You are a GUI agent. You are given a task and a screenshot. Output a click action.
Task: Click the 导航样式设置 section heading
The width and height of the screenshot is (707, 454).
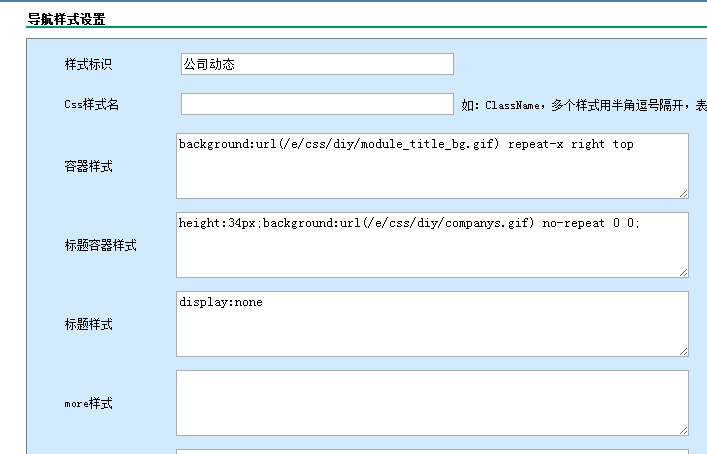(66, 19)
